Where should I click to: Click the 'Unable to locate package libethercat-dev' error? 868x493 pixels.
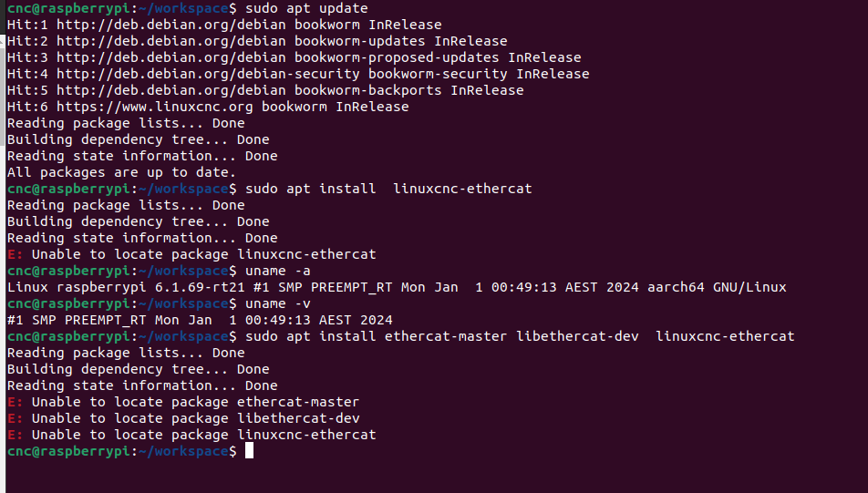pos(195,418)
